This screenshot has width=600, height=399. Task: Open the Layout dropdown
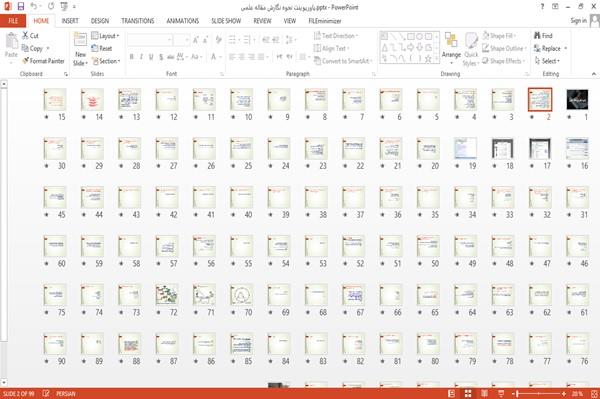[105, 36]
